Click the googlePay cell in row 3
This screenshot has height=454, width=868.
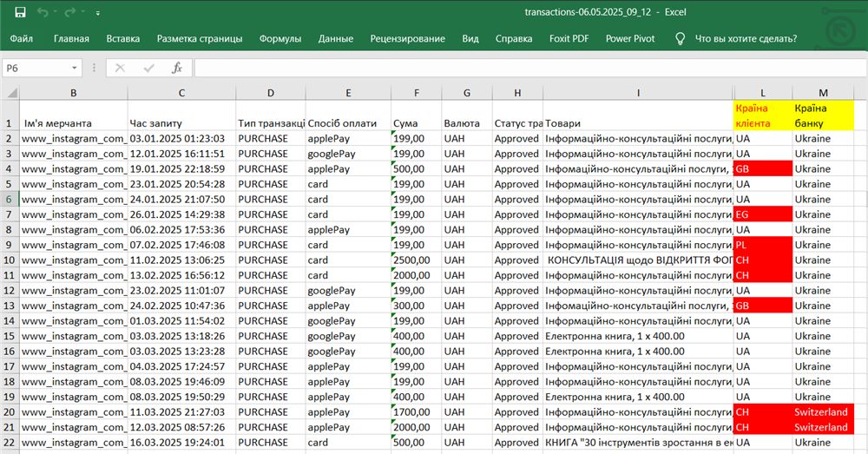click(348, 154)
